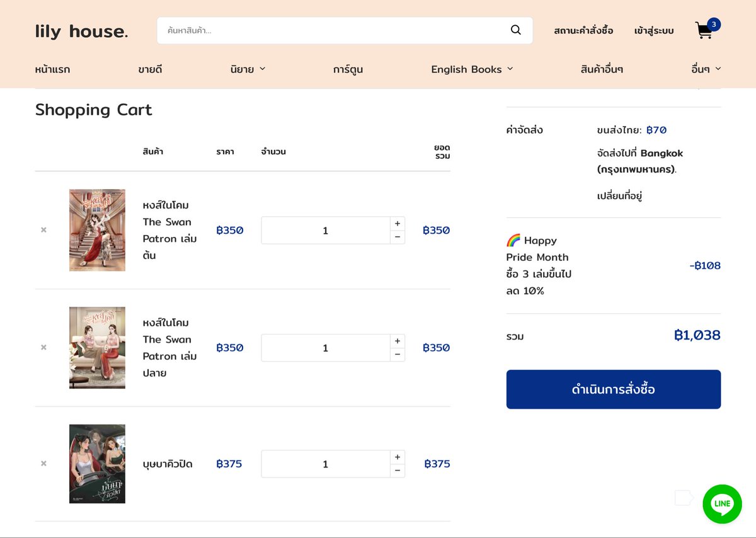Click quantity field for หงส์ในโคม เล่มต้น
Image resolution: width=756 pixels, height=538 pixels.
pos(326,231)
